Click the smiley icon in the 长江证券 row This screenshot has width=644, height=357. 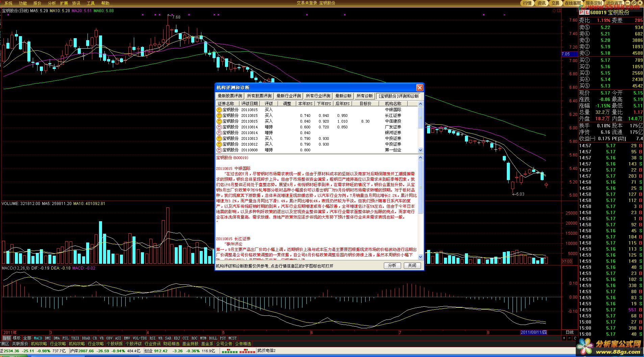point(219,116)
